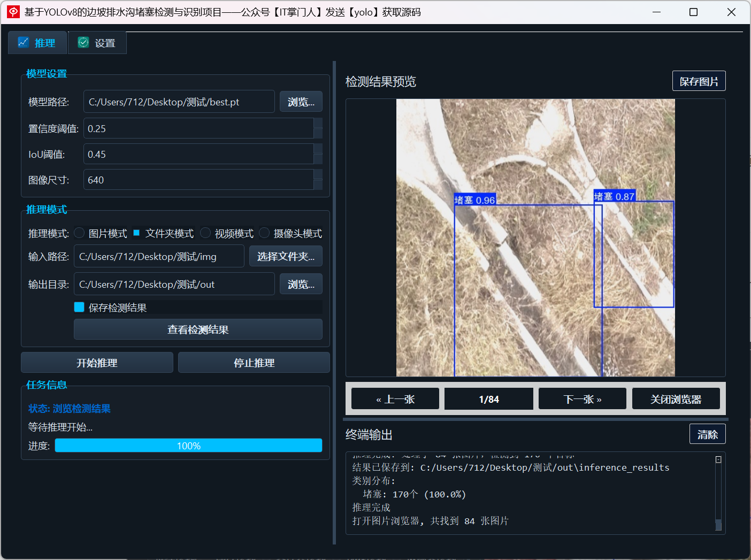Decrease the IoU阈值 value using its spinner
The image size is (751, 560).
tap(318, 159)
